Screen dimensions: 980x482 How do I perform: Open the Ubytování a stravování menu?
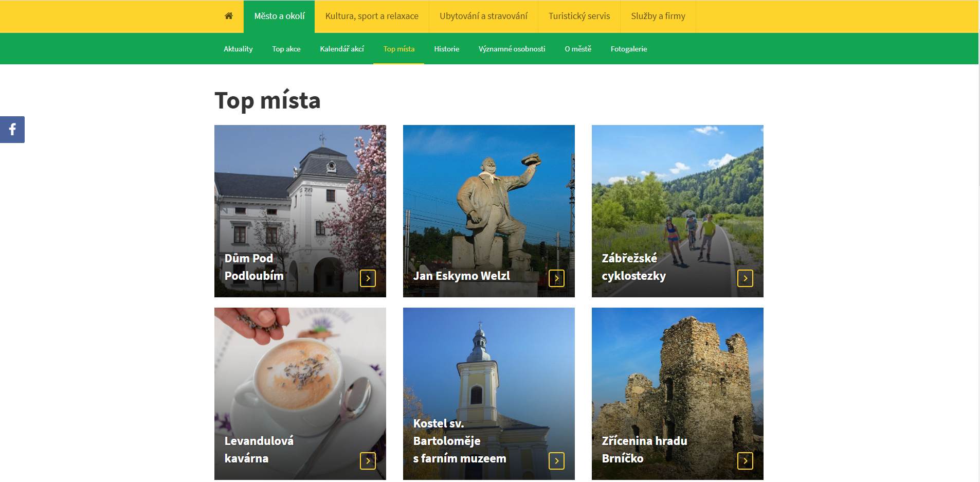(x=483, y=16)
